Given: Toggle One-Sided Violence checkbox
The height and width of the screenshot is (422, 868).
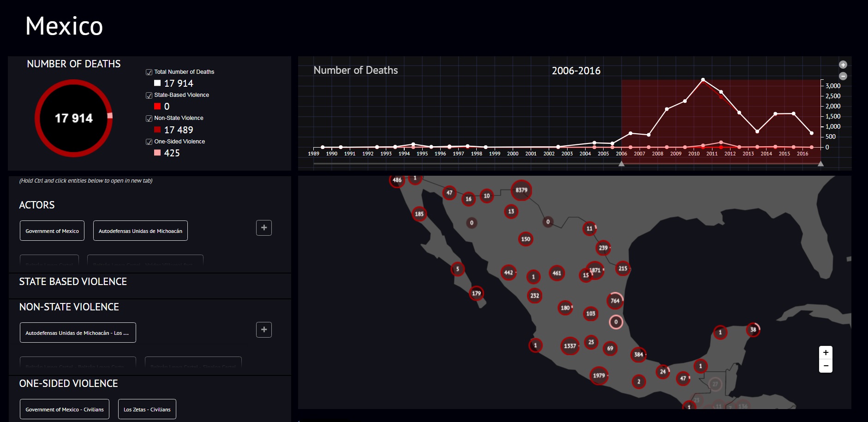Looking at the screenshot, I should pos(149,142).
